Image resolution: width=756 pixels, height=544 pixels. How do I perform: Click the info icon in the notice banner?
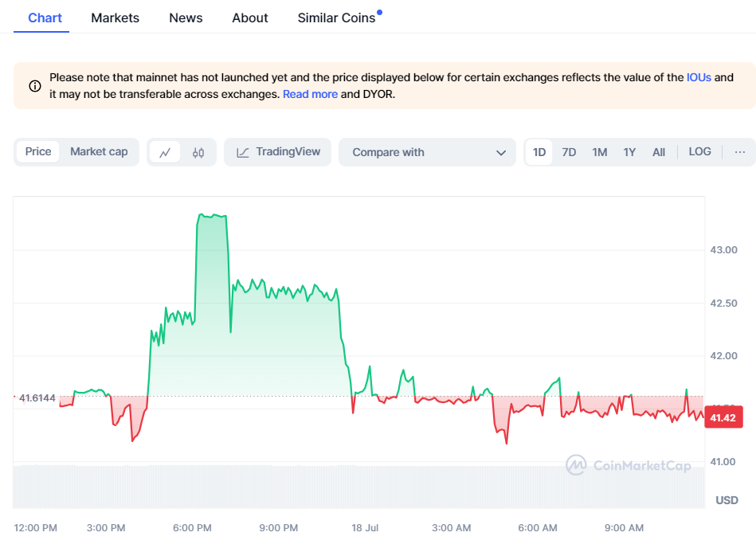(x=35, y=86)
